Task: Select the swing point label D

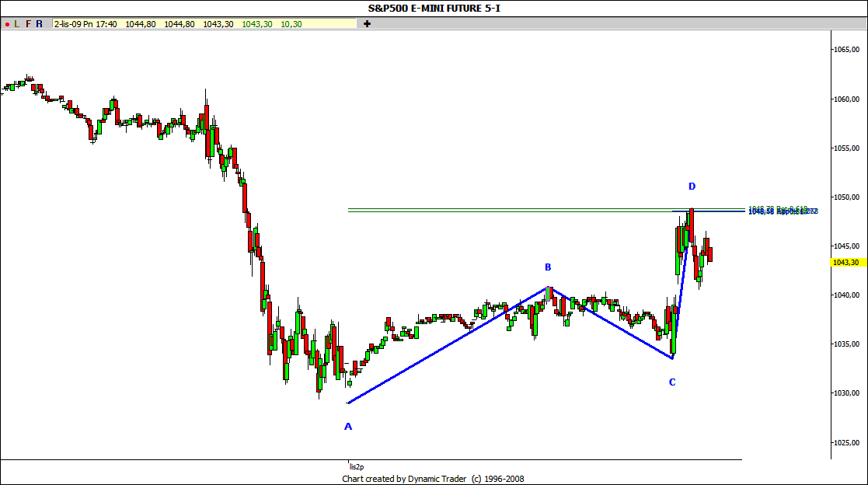Action: point(692,187)
